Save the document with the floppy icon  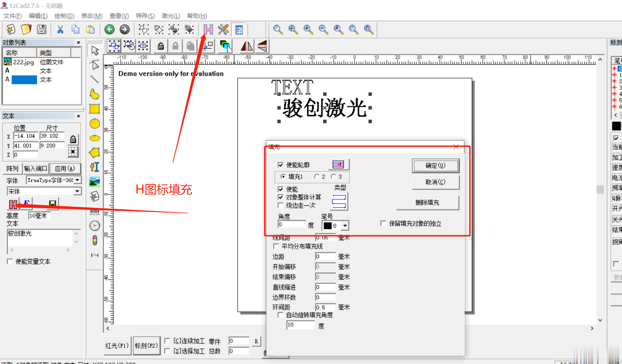42,29
